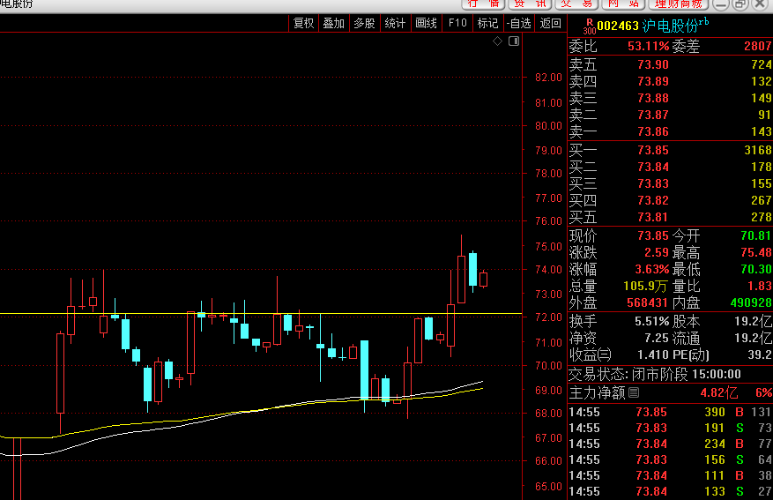Open the 交易 trading tab
Screen dimensions: 773x500
(577, 4)
